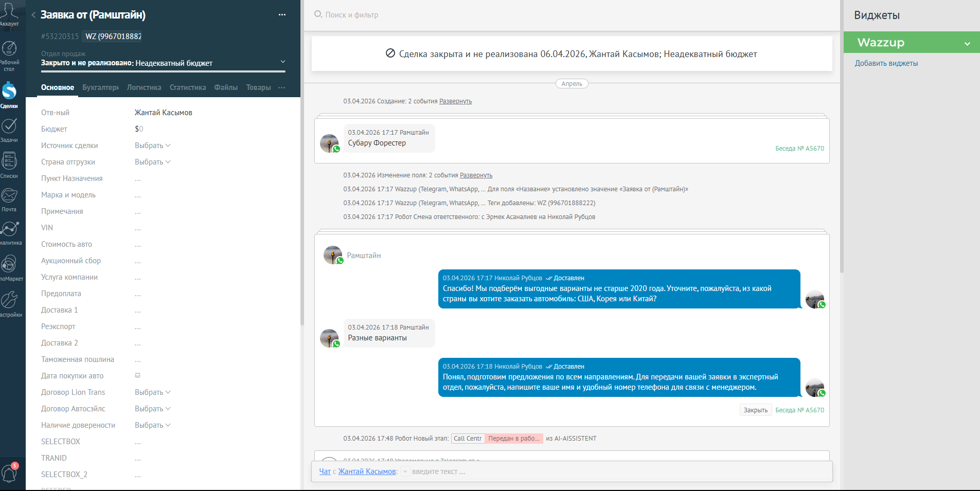Switch to the Файлы tab
The image size is (980, 491).
226,87
